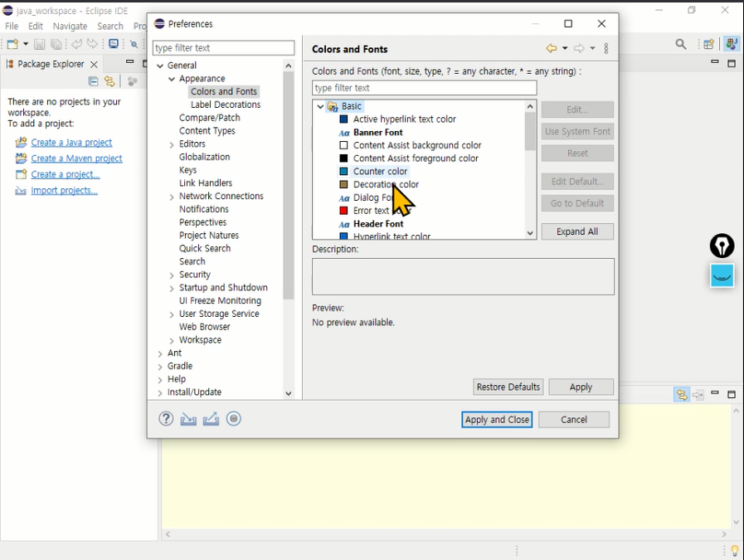
Task: Open Eclipse search magnifier icon
Action: tap(681, 45)
